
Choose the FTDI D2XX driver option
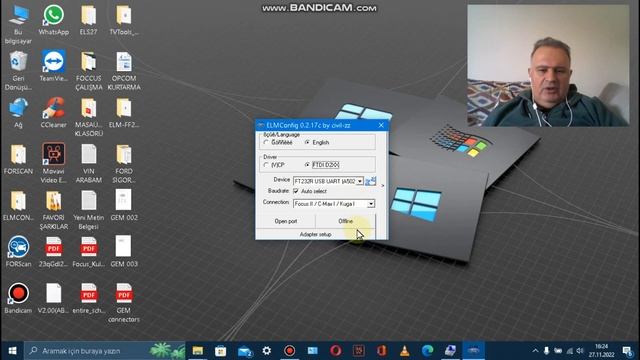click(307, 165)
